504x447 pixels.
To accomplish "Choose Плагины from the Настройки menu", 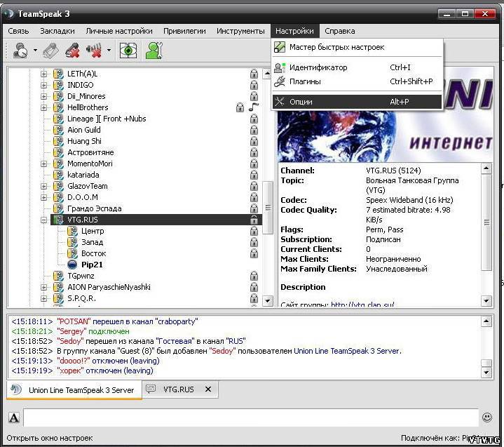I will tap(357, 81).
